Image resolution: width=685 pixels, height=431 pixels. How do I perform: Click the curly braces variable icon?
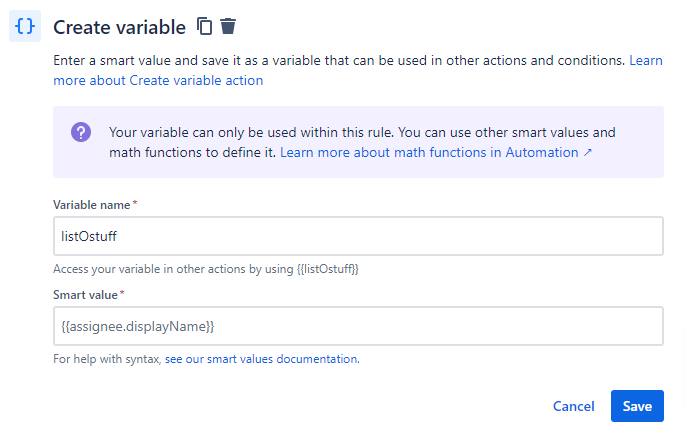point(26,27)
